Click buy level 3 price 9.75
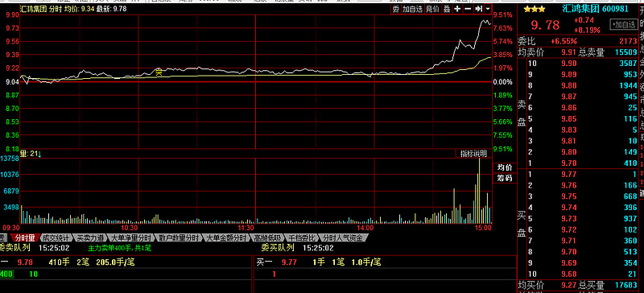This screenshot has height=293, width=644. click(569, 196)
